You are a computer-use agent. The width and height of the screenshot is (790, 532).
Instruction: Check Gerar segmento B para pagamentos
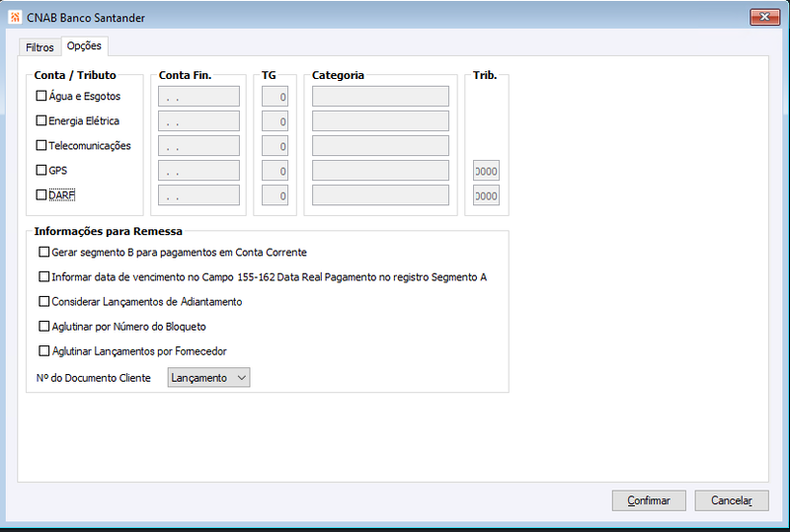[44, 252]
